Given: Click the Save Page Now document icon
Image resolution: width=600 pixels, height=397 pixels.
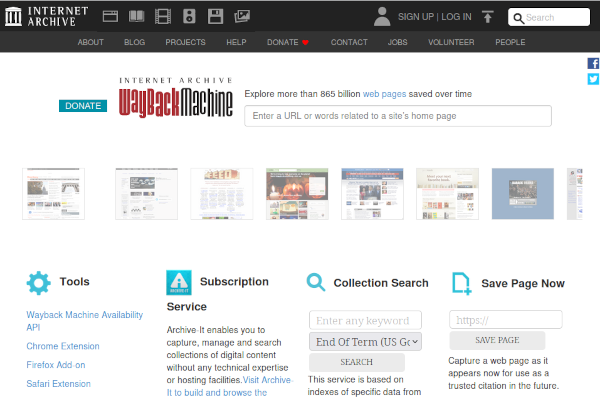Looking at the screenshot, I should [x=461, y=283].
